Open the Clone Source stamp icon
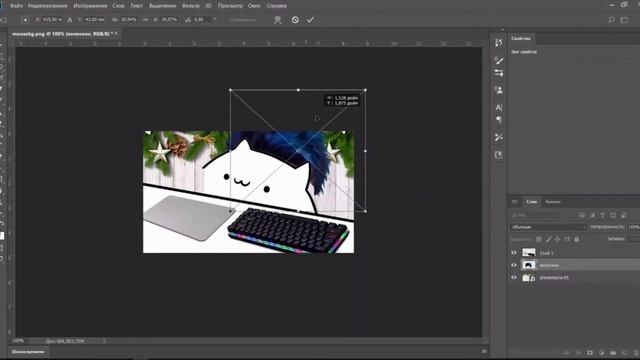 498,90
